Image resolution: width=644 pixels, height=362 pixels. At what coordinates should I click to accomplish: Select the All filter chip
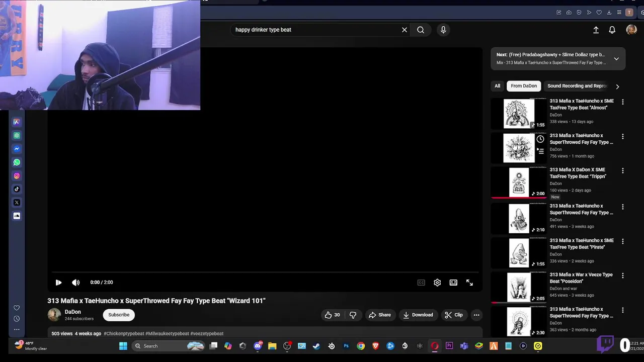(x=497, y=86)
